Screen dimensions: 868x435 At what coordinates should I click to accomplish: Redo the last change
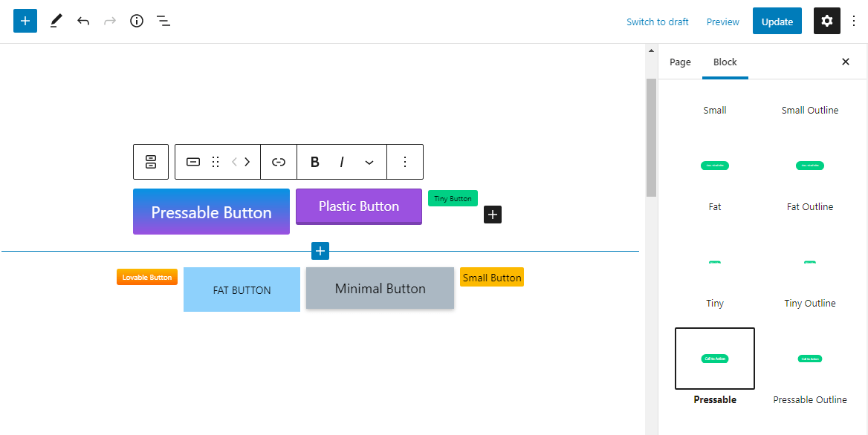click(x=109, y=21)
